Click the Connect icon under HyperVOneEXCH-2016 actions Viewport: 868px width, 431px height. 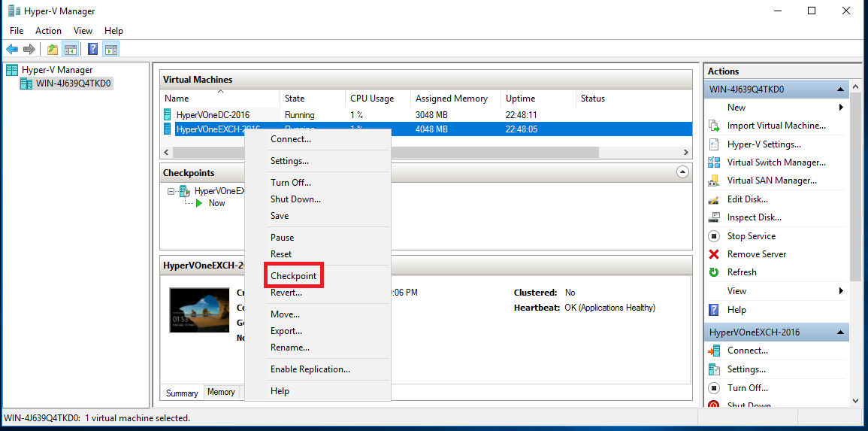(x=714, y=351)
